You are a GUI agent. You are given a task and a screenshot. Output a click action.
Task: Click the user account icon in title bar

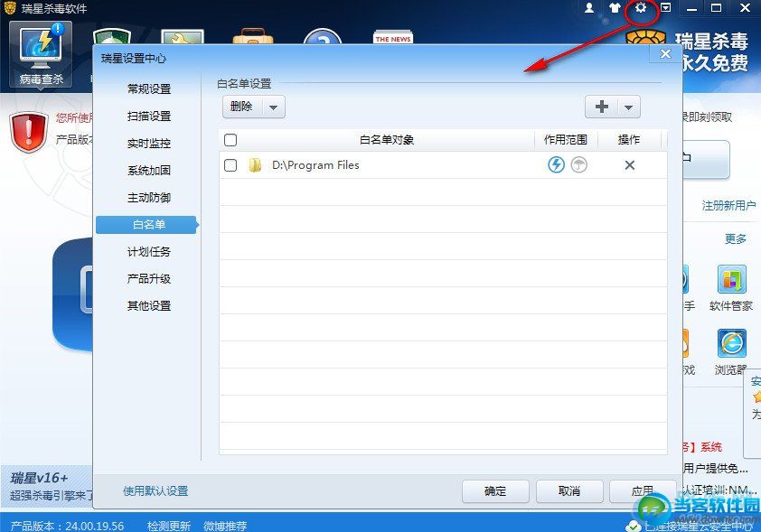pyautogui.click(x=589, y=8)
